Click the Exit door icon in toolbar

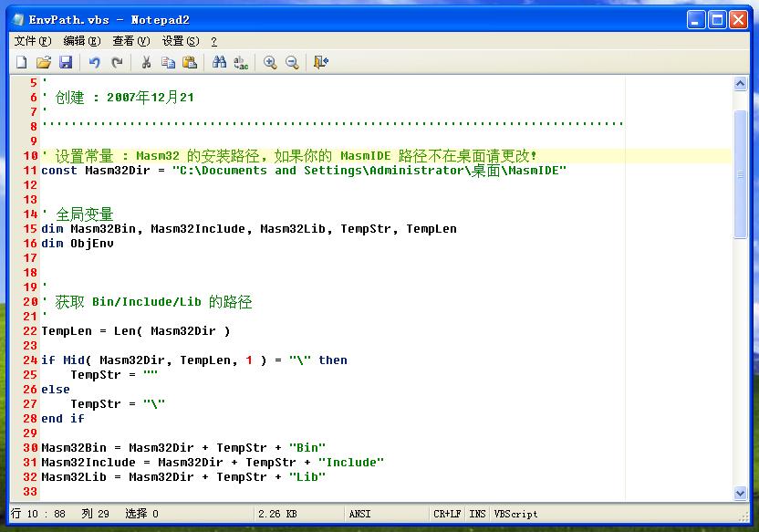click(320, 62)
